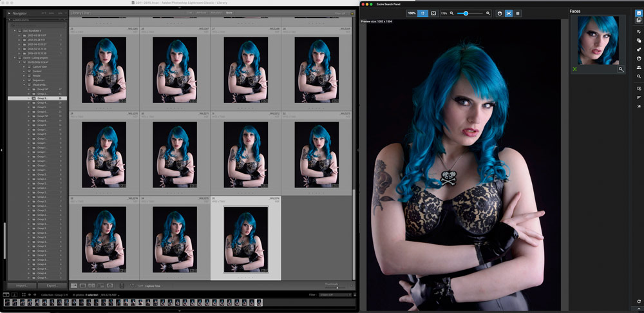Image resolution: width=644 pixels, height=313 pixels.
Task: Collapse the [DxO] PureRAW 5 collection set
Action: coord(15,31)
